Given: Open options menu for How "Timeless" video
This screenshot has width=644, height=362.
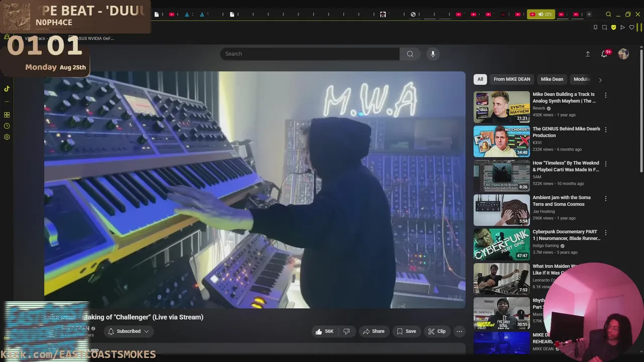Looking at the screenshot, I should coord(606,164).
